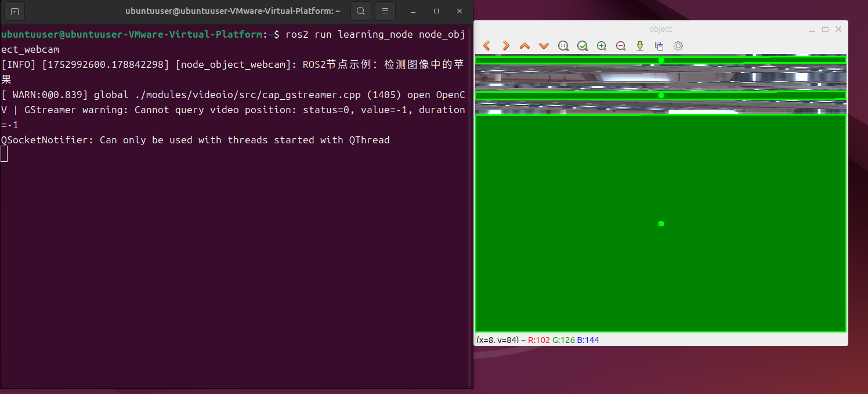Click the cap_gstreamer.cpp warning path

coord(227,95)
